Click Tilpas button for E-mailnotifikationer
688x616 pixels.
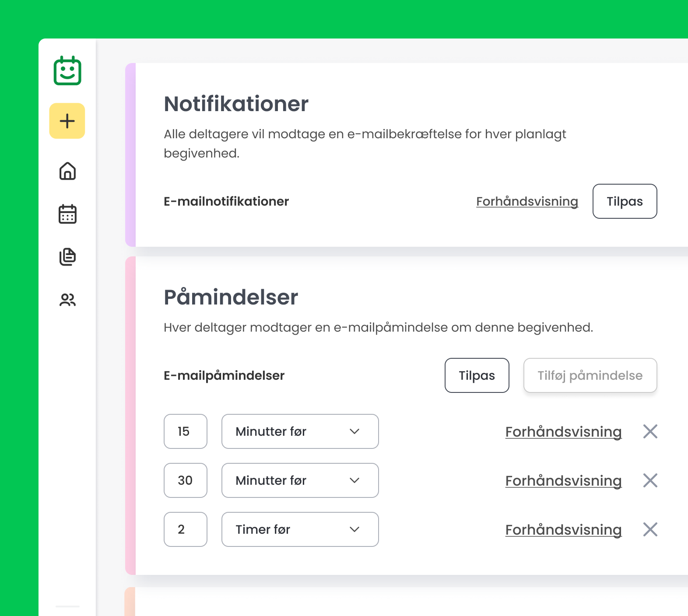[625, 201]
